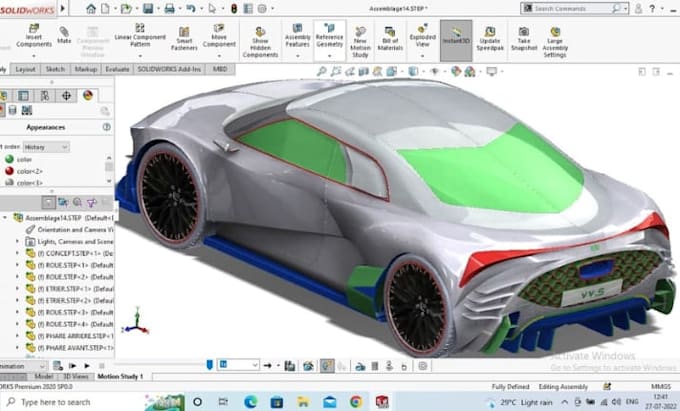Open Reference Geometry tool

click(x=330, y=36)
